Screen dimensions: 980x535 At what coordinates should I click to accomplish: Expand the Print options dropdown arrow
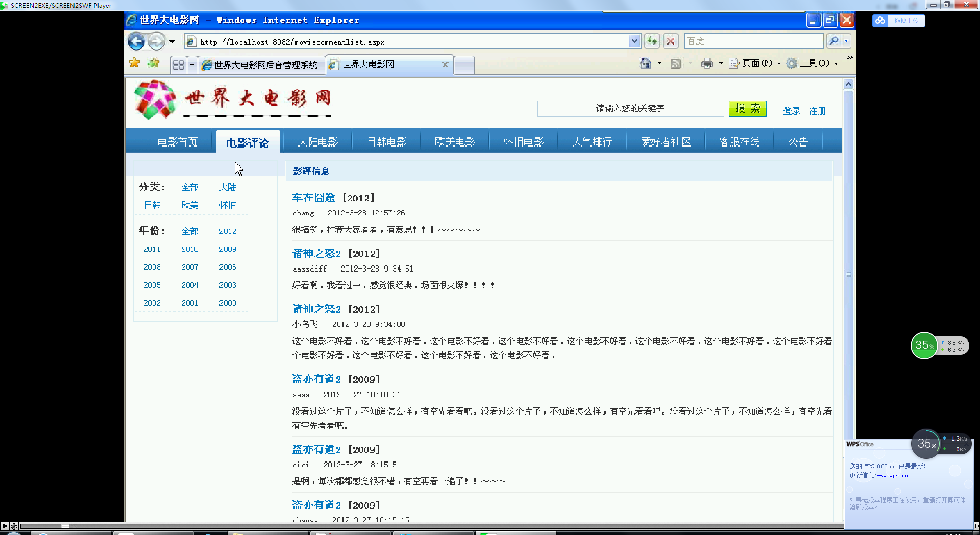(721, 63)
